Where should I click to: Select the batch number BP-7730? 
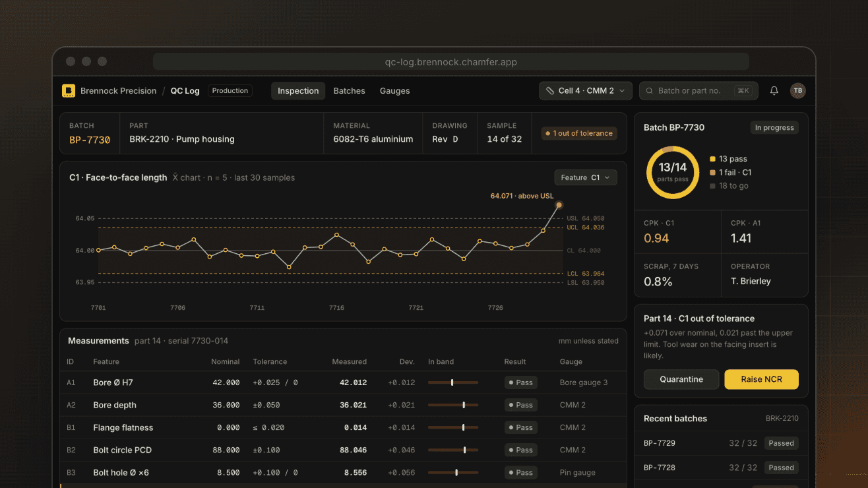pyautogui.click(x=90, y=140)
